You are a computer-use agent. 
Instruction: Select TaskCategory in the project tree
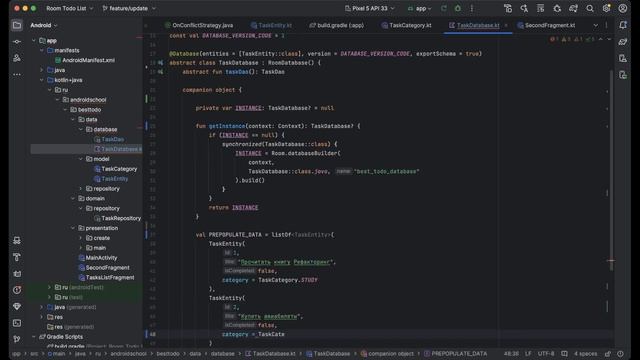[116, 169]
